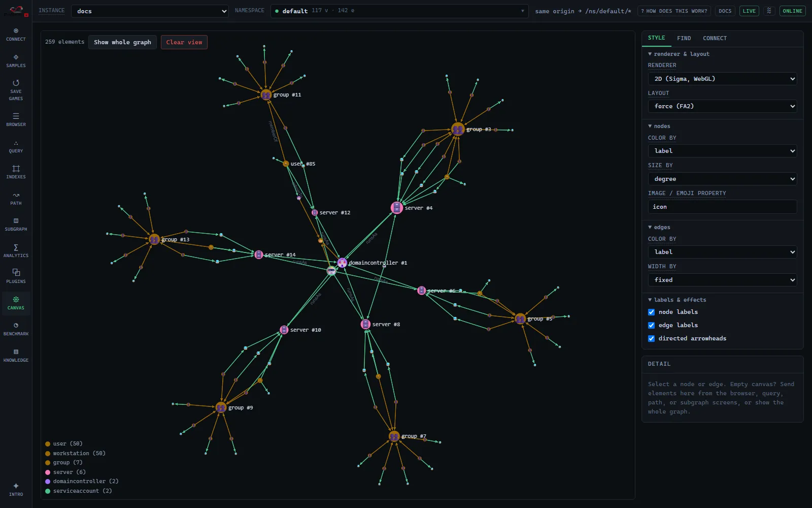
Task: Click the user legend color swatch
Action: [48, 444]
